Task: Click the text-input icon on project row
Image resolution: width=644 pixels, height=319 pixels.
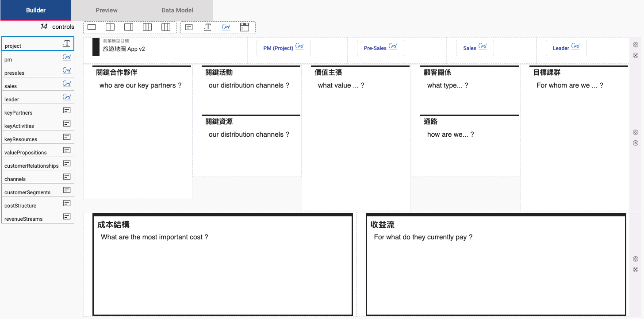Action: point(66,44)
